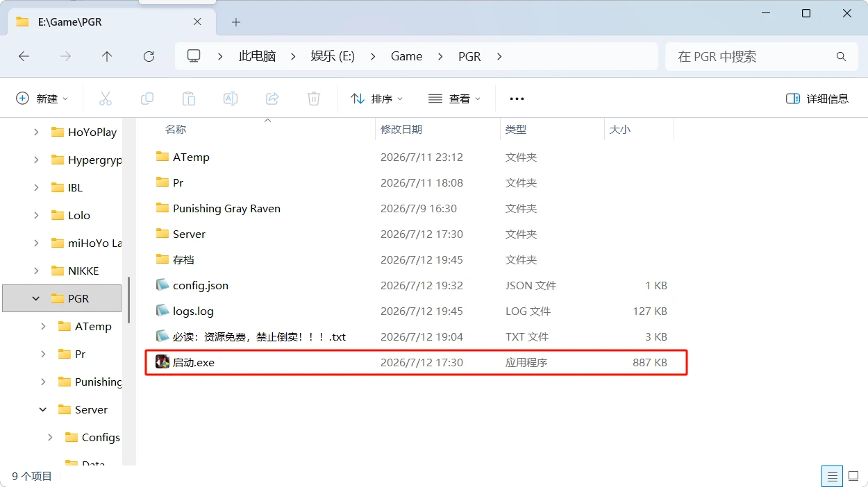This screenshot has width=868, height=487.
Task: Click the 127 KB size value
Action: [x=649, y=311]
